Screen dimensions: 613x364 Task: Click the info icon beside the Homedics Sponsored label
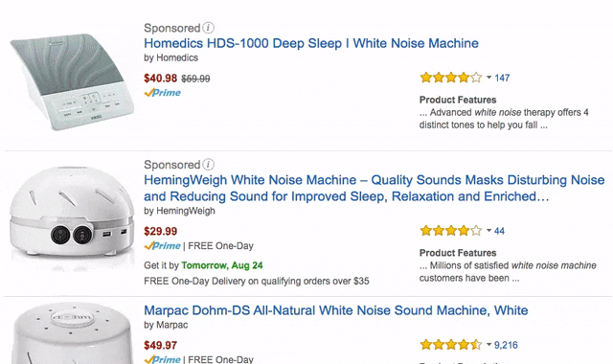coord(209,28)
